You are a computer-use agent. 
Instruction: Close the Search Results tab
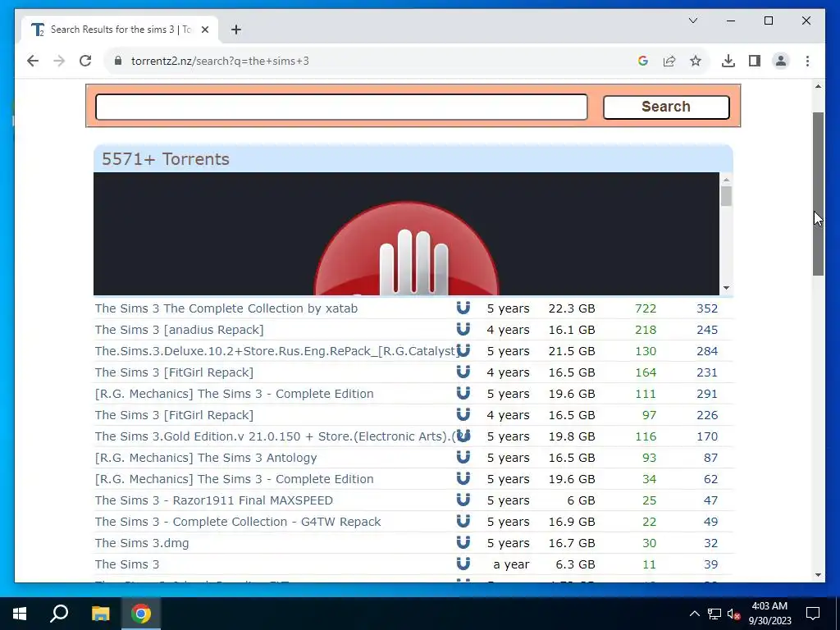[204, 30]
